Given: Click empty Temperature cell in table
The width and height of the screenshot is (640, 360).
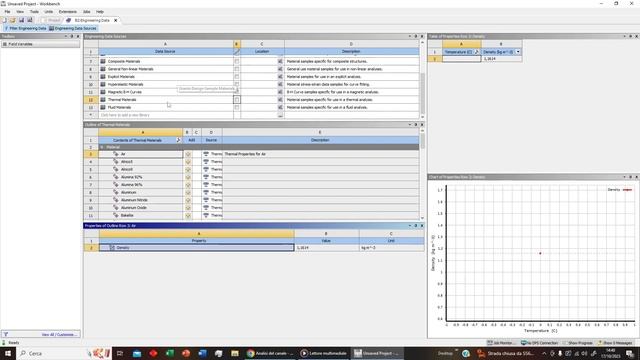Looking at the screenshot, I should click(x=462, y=59).
